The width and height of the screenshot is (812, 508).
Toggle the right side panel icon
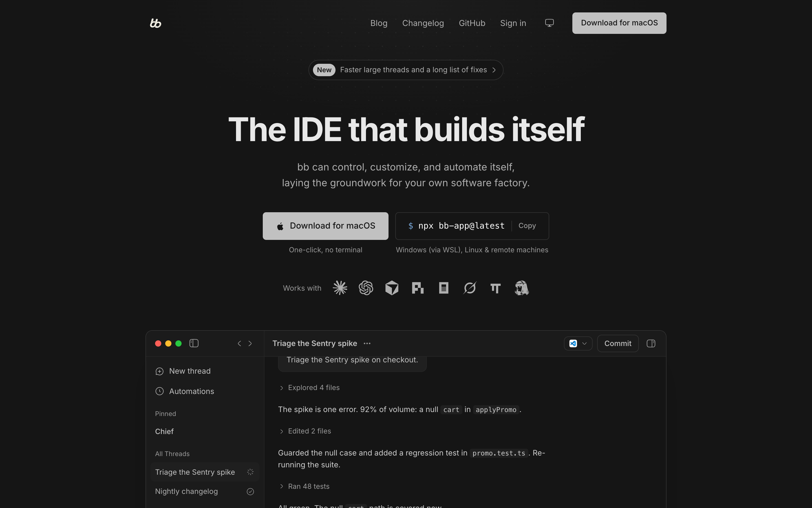pos(651,343)
